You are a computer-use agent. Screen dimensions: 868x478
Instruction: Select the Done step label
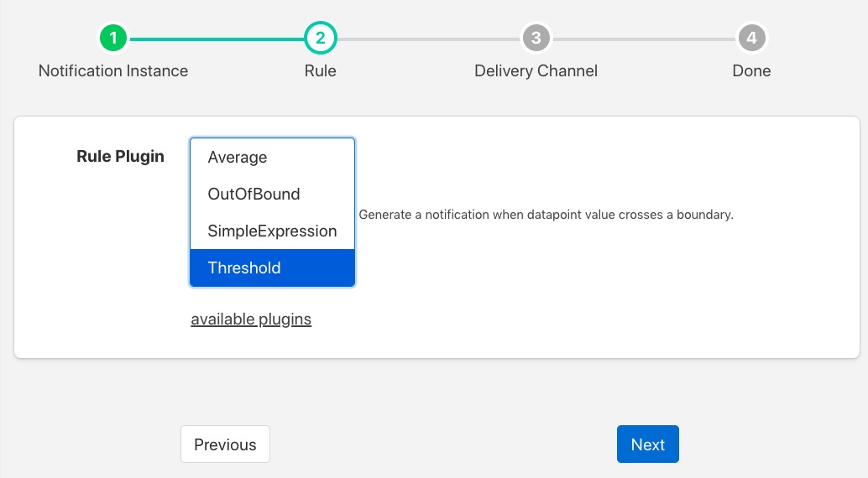point(751,71)
